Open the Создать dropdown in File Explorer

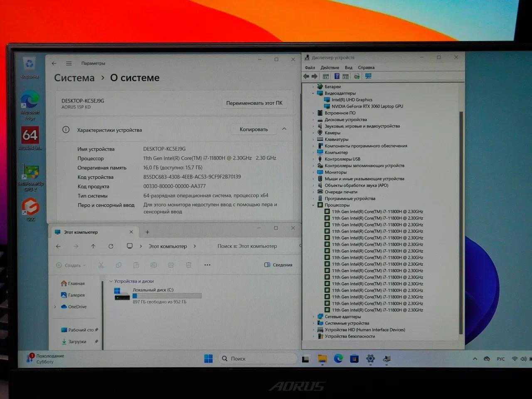click(71, 265)
